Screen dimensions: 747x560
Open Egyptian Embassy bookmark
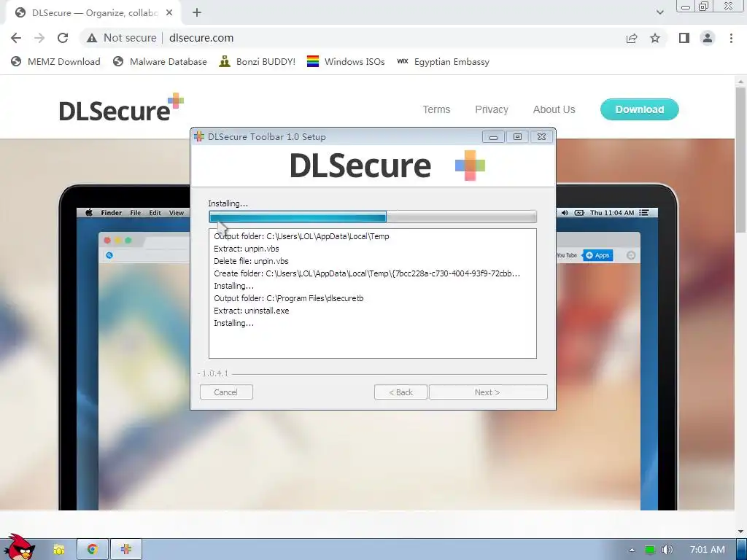[443, 61]
